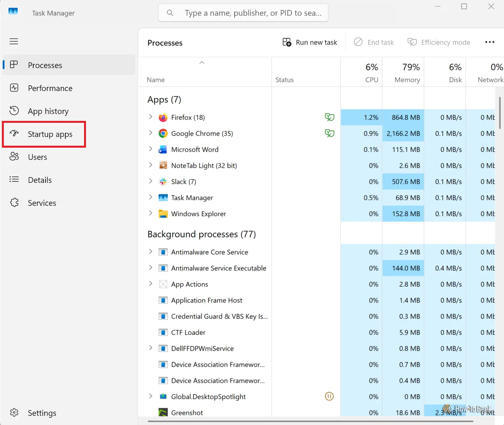Click the efficiency mode leaf icon for Google Chrome
This screenshot has height=425, width=504.
tap(329, 133)
